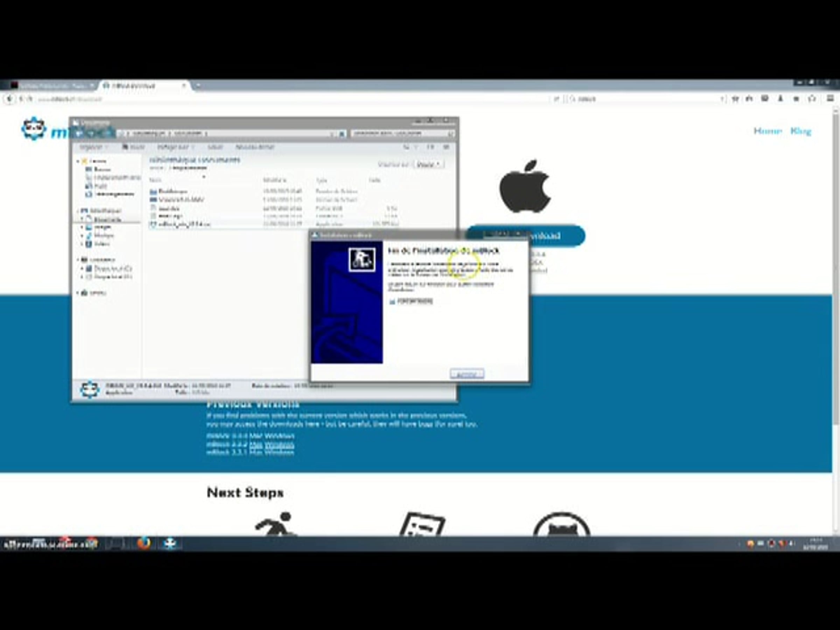Open the Blog link on webpage header
Viewport: 840px width, 630px height.
[800, 131]
